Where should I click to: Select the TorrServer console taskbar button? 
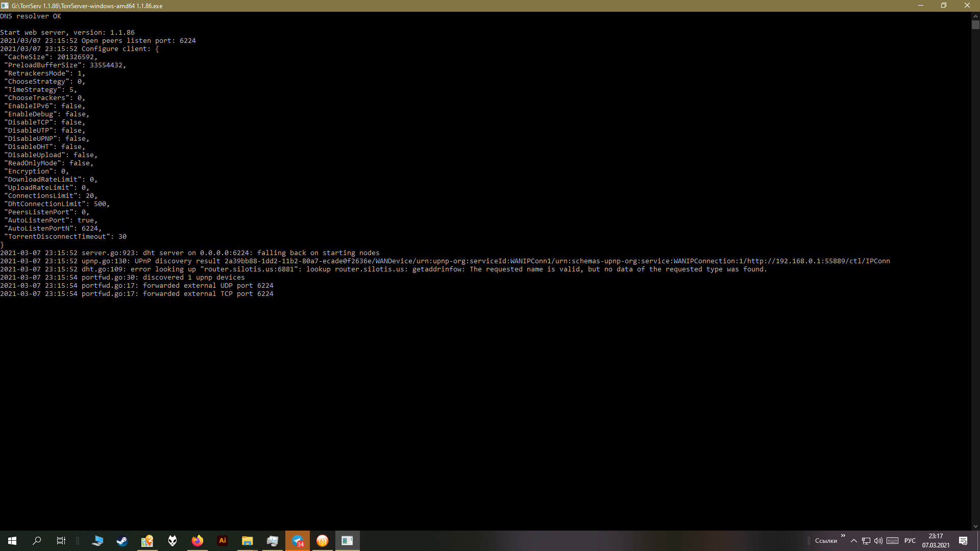tap(348, 541)
